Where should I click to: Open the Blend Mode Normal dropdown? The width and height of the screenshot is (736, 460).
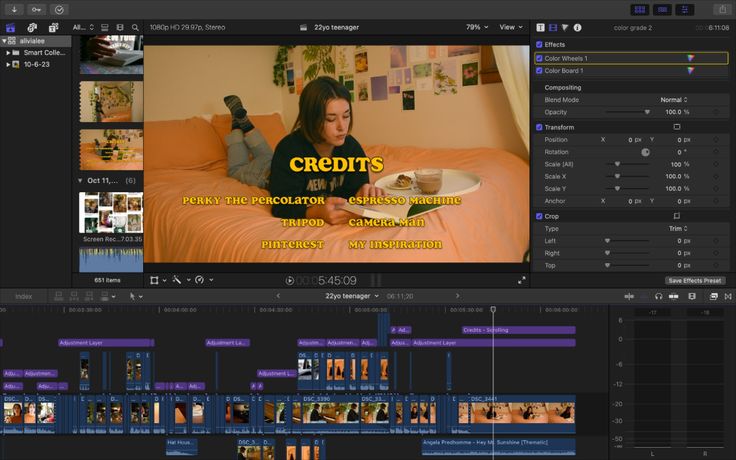pos(674,100)
